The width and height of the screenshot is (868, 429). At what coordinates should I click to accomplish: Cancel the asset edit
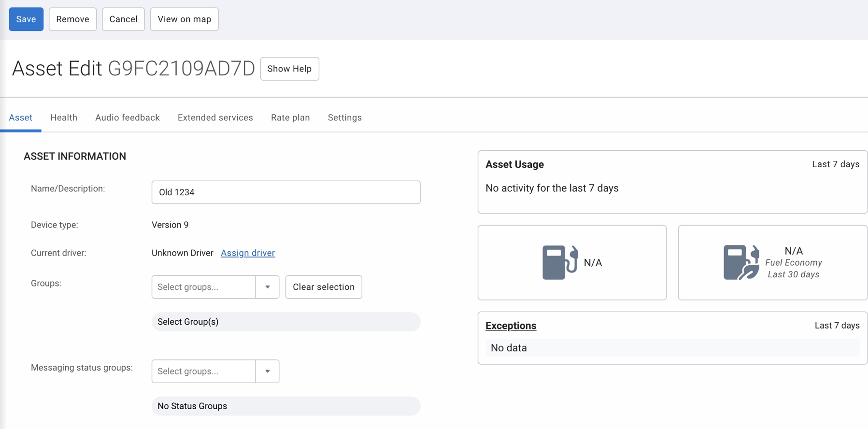click(x=123, y=19)
